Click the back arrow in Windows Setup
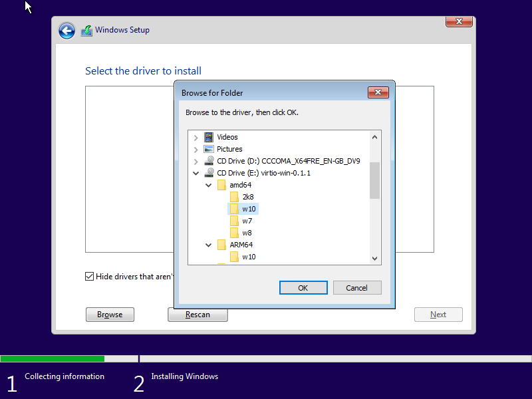The height and width of the screenshot is (399, 532). click(66, 31)
